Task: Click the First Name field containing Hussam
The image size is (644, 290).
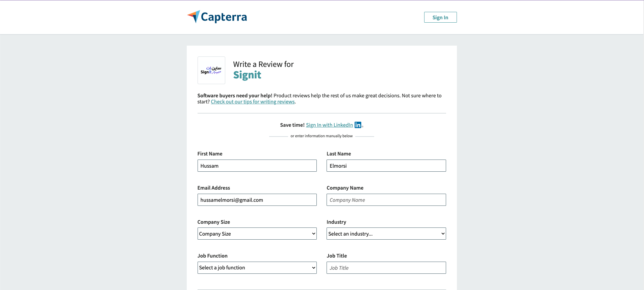Action: (x=257, y=166)
